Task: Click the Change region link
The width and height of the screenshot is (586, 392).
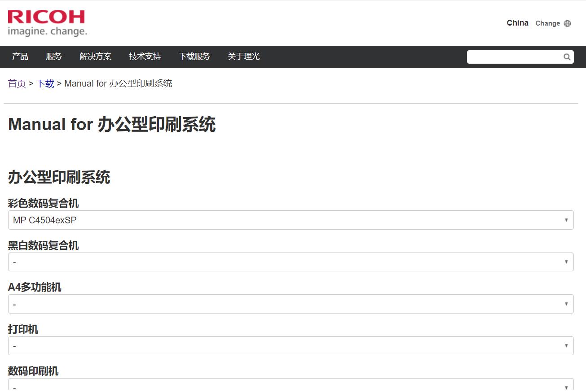Action: click(x=547, y=23)
